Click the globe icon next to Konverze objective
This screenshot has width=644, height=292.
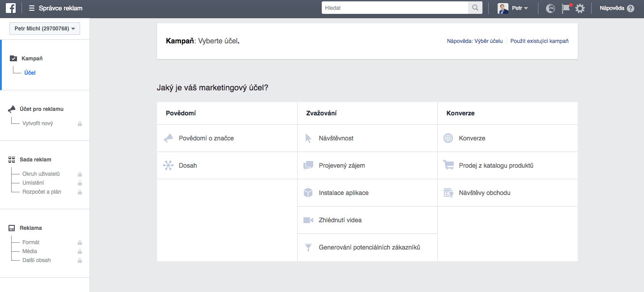coord(448,138)
